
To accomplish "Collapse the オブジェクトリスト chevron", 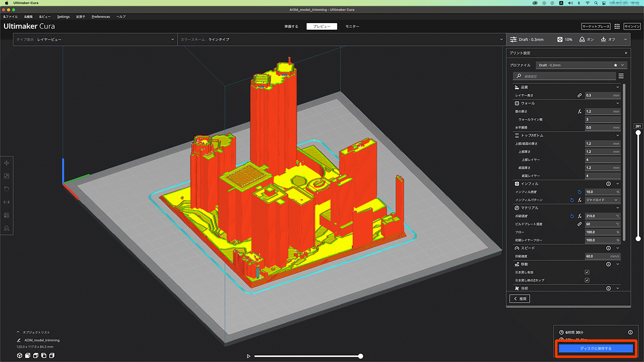I will tap(18, 332).
